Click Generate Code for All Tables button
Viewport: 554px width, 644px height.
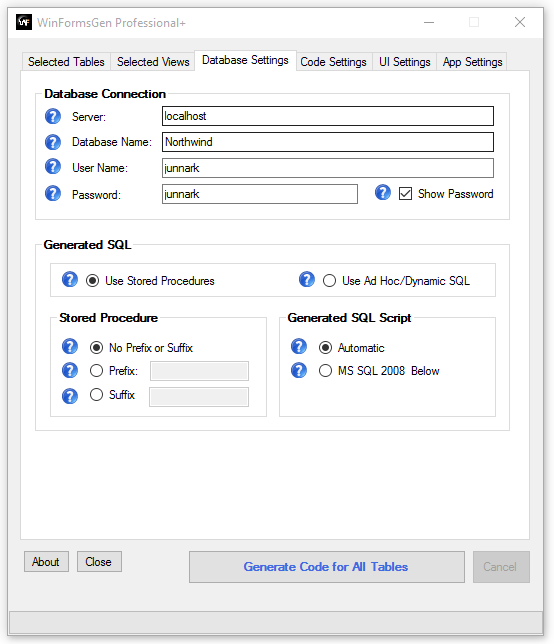pos(327,567)
